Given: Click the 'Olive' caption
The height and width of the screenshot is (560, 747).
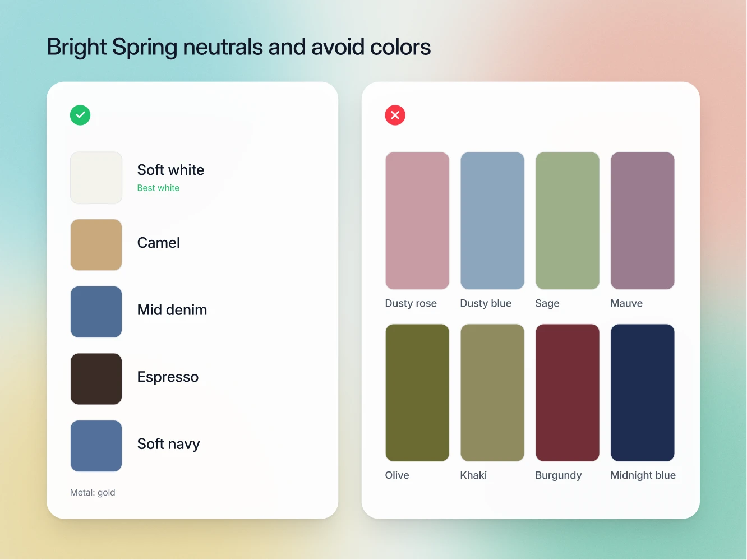Looking at the screenshot, I should click(x=397, y=475).
